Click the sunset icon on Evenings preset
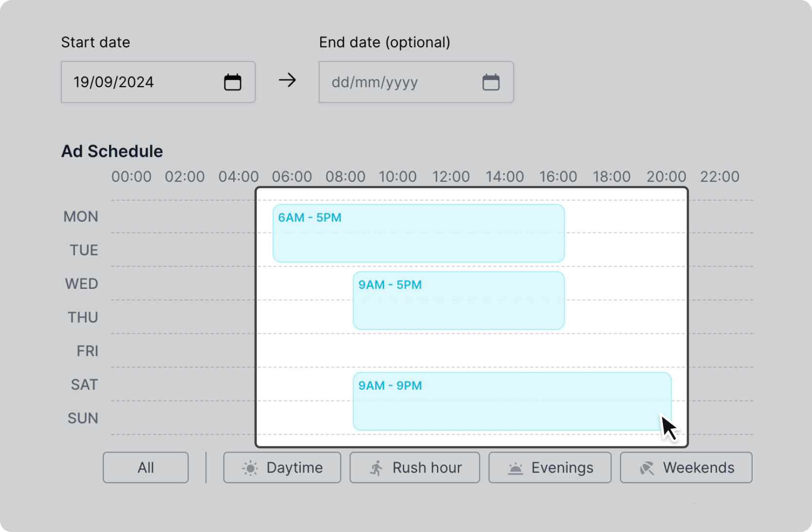 click(x=515, y=468)
